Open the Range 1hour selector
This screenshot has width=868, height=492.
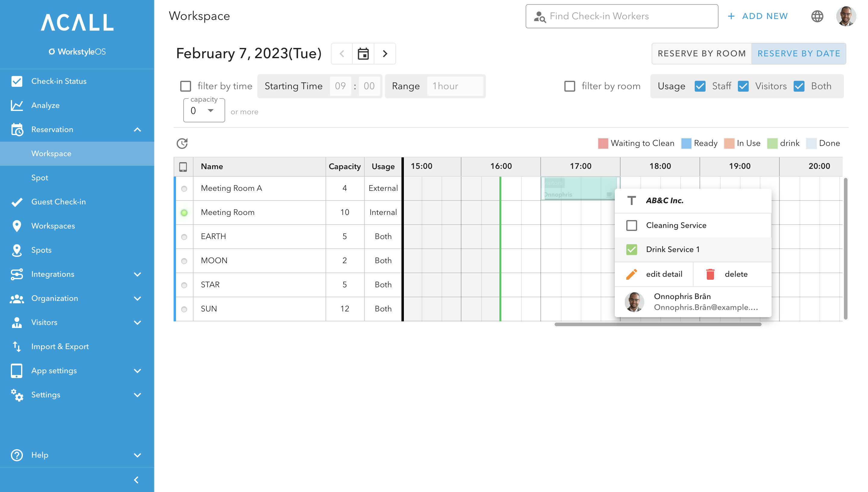tap(455, 86)
